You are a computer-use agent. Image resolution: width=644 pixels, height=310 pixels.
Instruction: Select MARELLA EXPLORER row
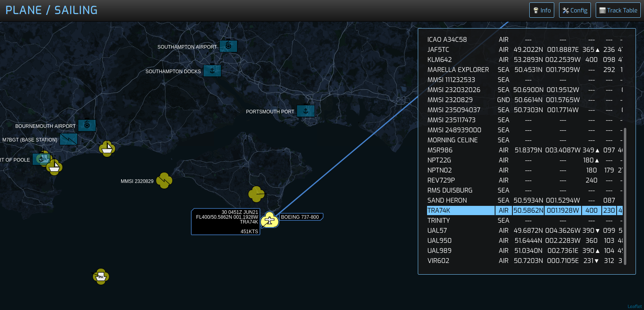point(525,70)
